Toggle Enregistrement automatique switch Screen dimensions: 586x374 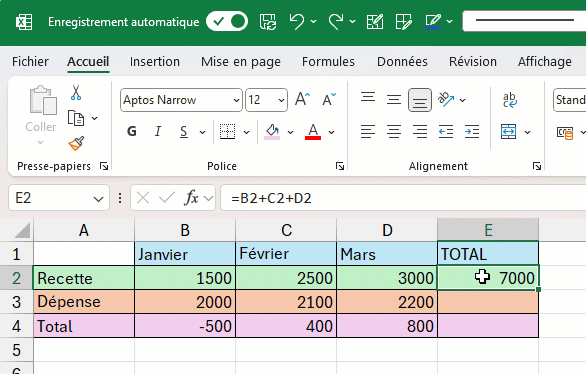pos(227,21)
